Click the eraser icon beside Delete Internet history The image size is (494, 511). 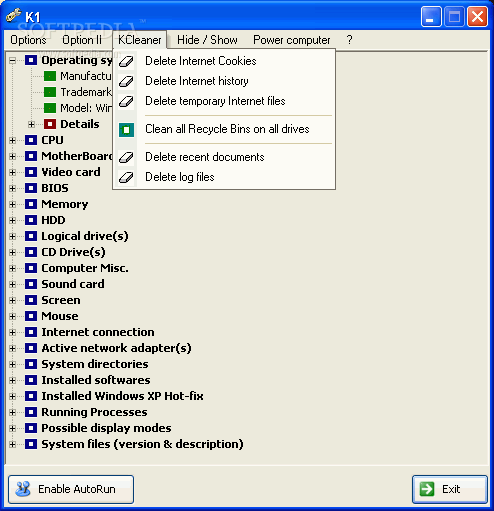(x=126, y=81)
